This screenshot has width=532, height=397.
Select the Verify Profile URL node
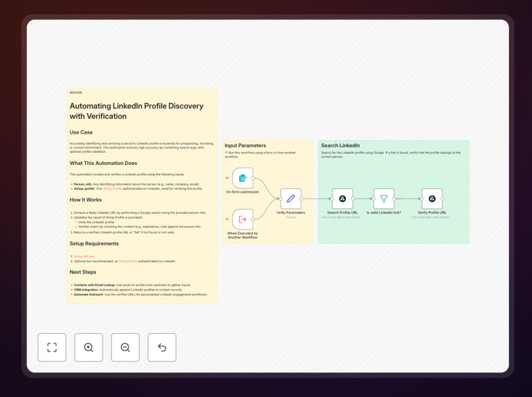[432, 199]
